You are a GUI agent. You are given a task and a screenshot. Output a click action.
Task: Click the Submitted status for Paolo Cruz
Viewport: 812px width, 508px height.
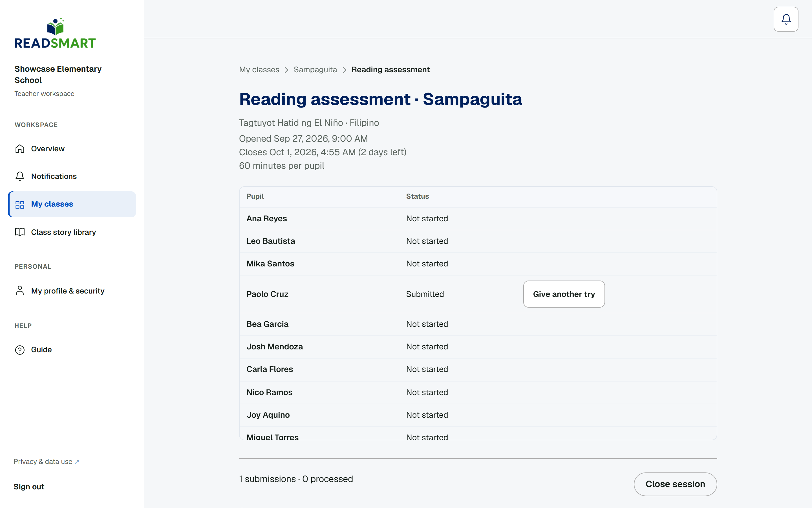coord(425,294)
